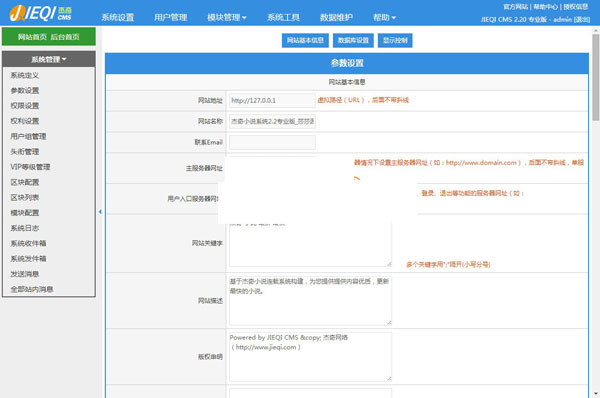Image resolution: width=600 pixels, height=398 pixels.
Task: Expand the 模块管理 dropdown menu
Action: pyautogui.click(x=227, y=17)
